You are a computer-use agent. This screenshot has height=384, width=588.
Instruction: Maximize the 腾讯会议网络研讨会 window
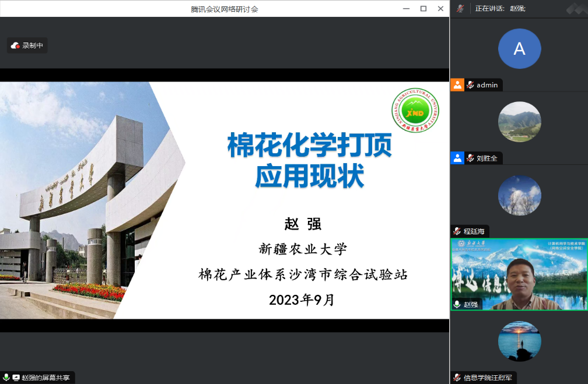pyautogui.click(x=423, y=8)
